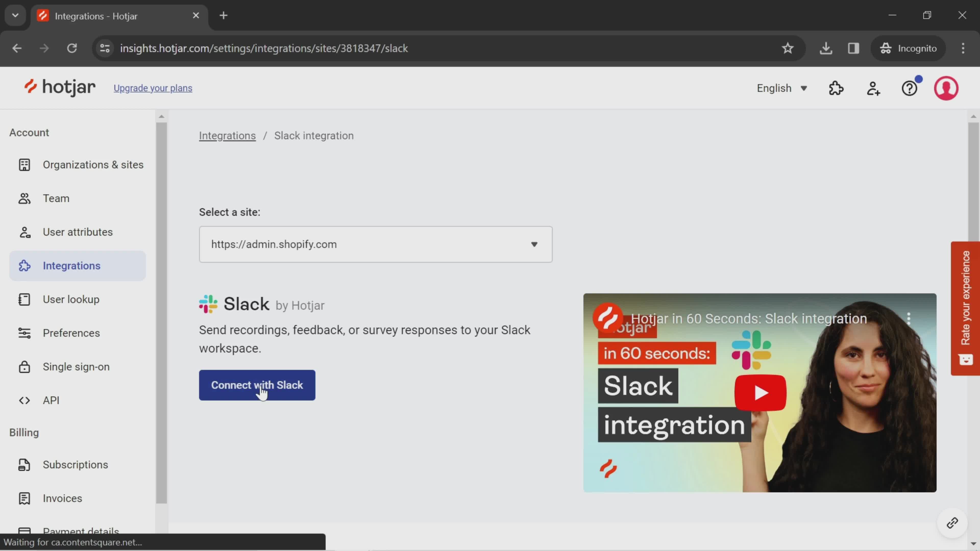This screenshot has width=980, height=551.
Task: Navigate to Single sign-on settings
Action: 76,366
